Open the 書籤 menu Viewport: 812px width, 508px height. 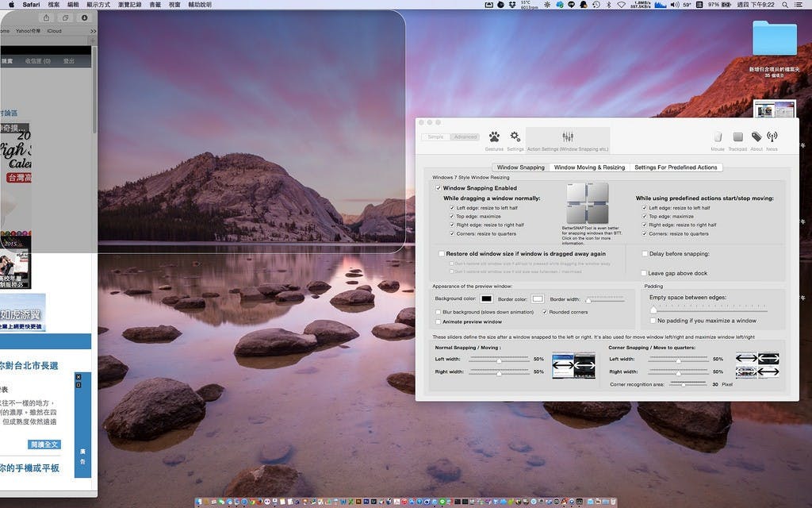[x=155, y=5]
